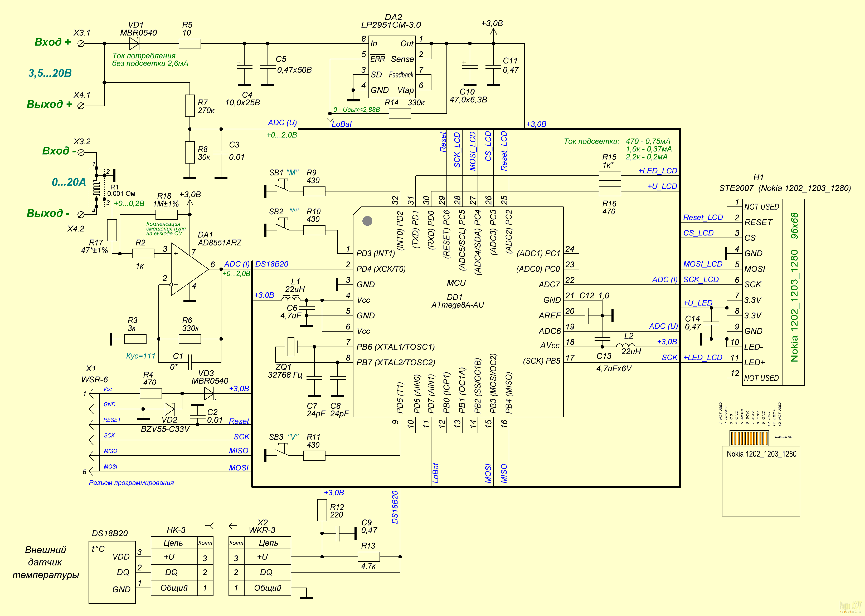Click the '3,5...20В' voltage range text
The height and width of the screenshot is (616, 865).
[50, 73]
